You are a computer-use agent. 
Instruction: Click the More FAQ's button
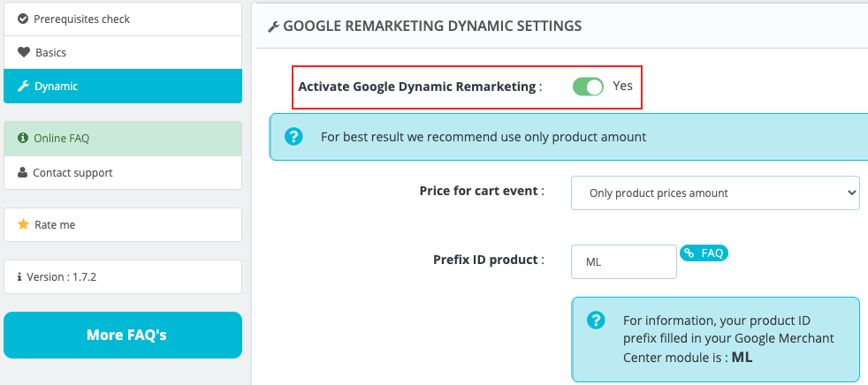pos(123,336)
